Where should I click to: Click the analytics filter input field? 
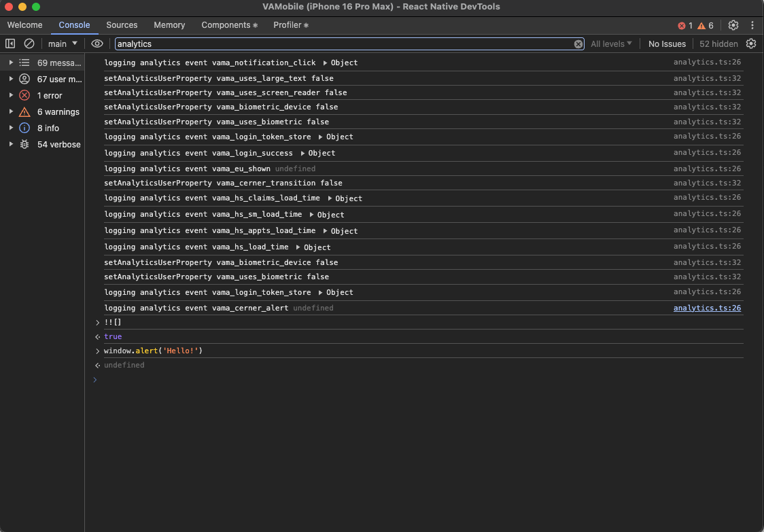click(x=340, y=43)
